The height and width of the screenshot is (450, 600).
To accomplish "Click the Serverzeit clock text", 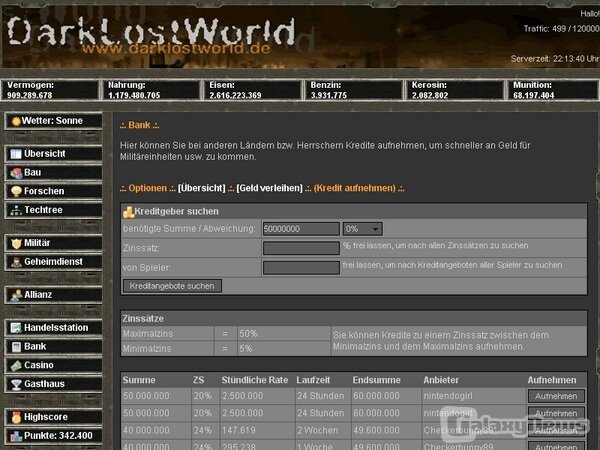I will tap(554, 59).
